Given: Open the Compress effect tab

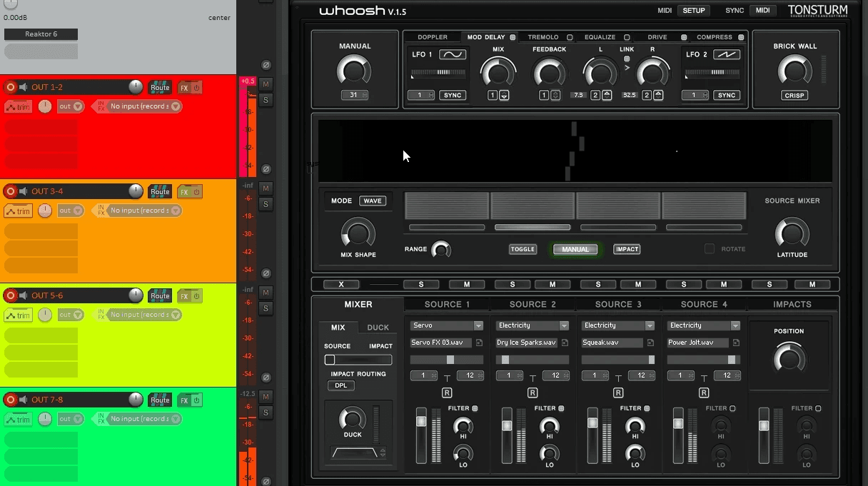Looking at the screenshot, I should click(715, 37).
